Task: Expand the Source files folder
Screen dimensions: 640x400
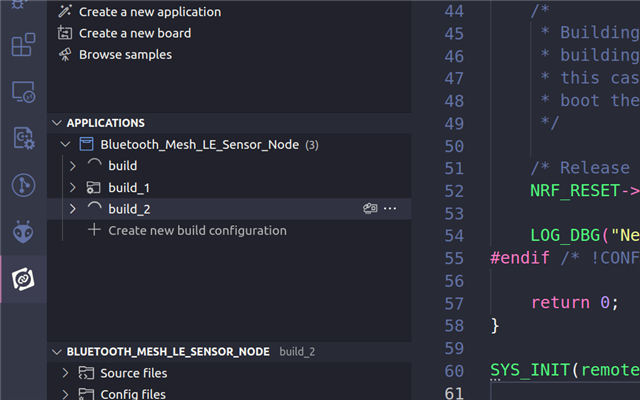Action: click(x=65, y=373)
